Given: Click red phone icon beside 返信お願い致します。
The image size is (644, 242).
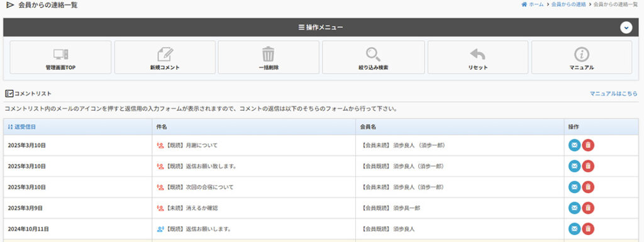Looking at the screenshot, I should coord(160,166).
